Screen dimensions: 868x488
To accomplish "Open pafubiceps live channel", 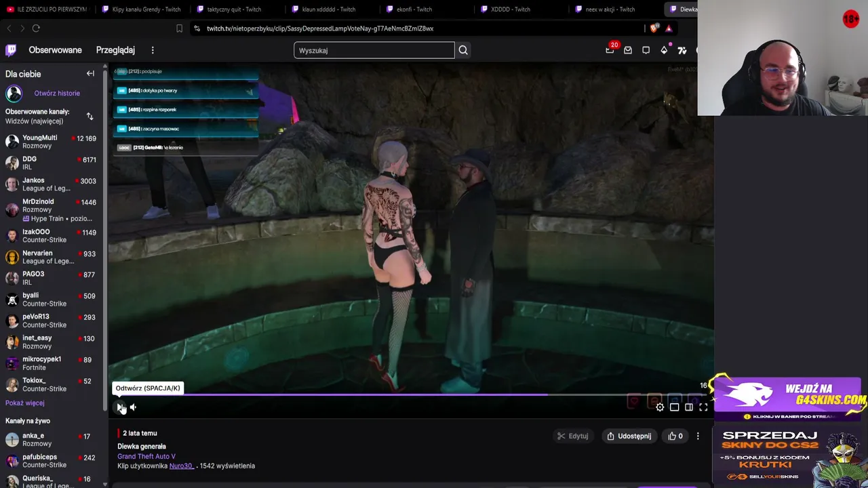I will 51,461.
